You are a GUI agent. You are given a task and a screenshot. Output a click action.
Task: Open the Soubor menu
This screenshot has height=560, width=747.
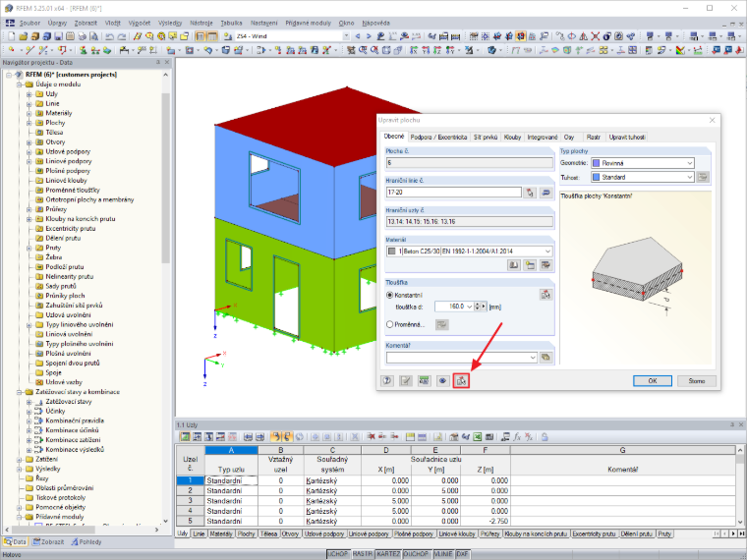click(x=29, y=23)
